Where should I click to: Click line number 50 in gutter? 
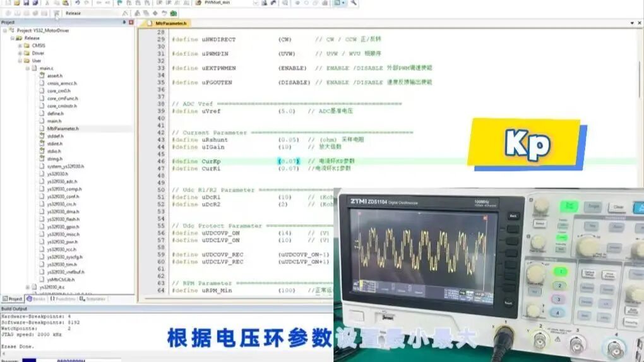(x=161, y=190)
